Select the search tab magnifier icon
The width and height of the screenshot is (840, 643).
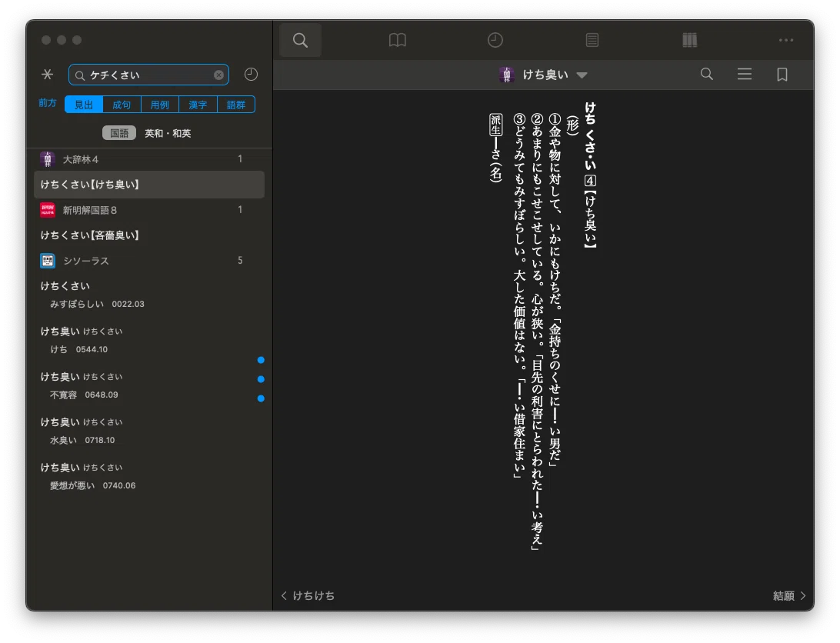pos(300,40)
